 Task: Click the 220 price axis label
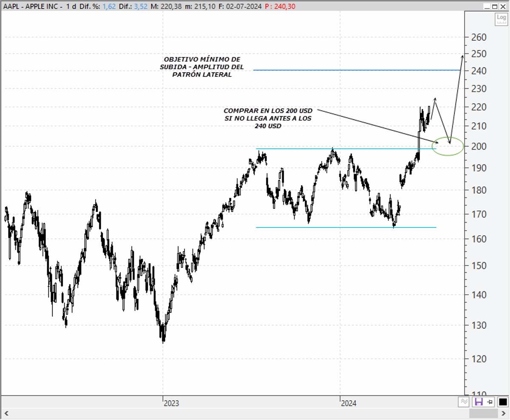pyautogui.click(x=479, y=107)
